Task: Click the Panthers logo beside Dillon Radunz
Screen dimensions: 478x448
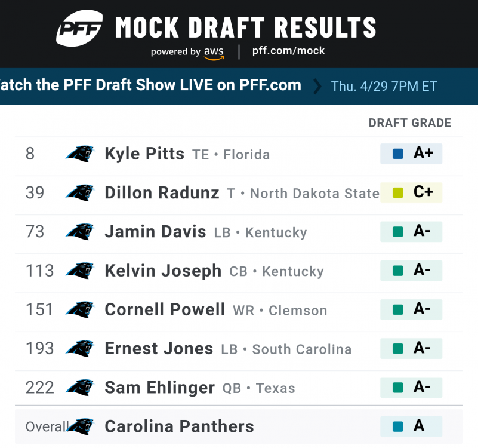Action: click(80, 193)
